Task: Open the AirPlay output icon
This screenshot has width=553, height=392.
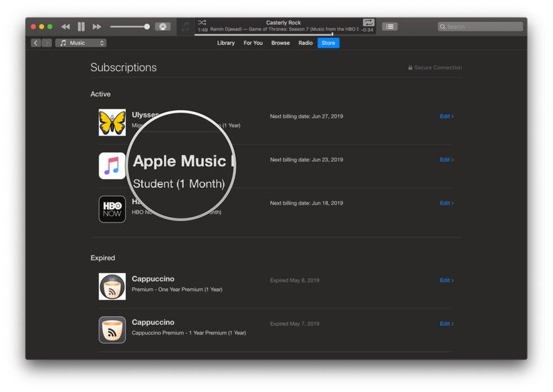Action: coord(163,27)
